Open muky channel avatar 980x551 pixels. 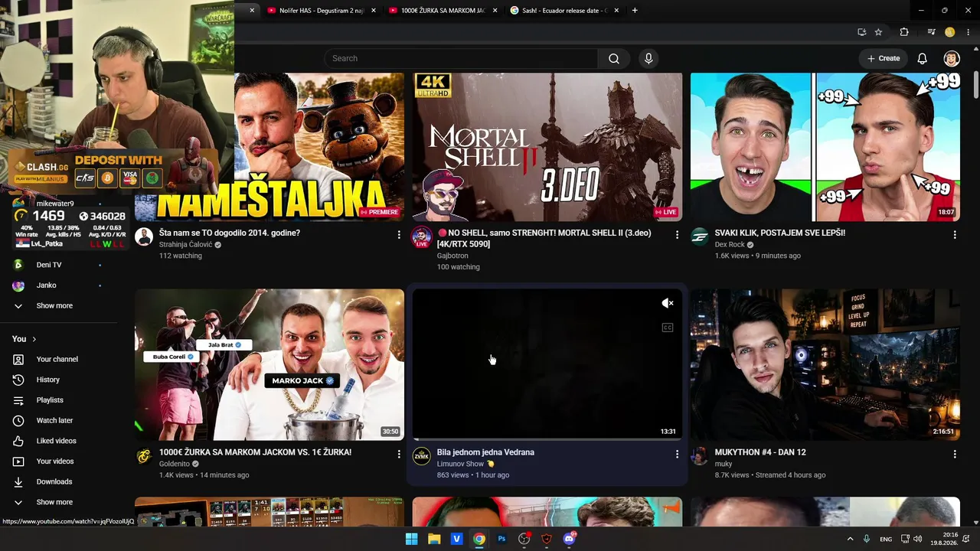coord(700,456)
